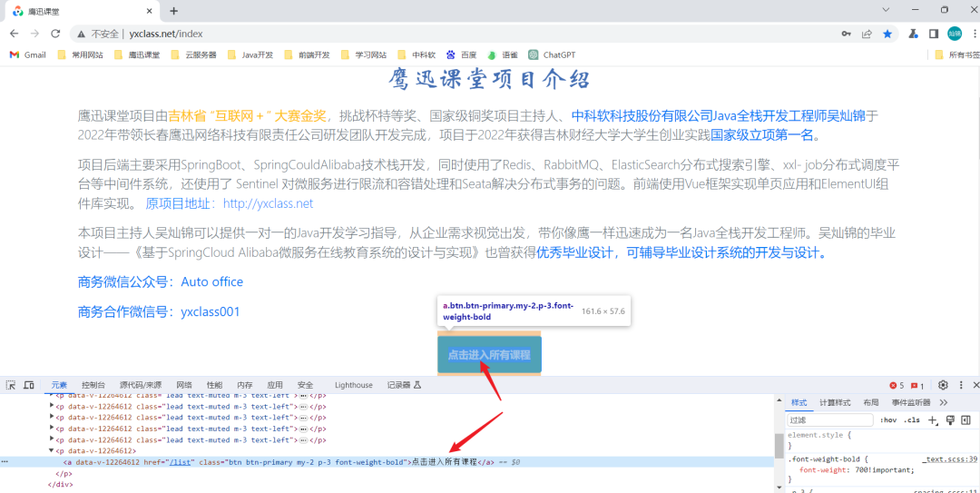Open the 前端开发 bookmark folder
Image resolution: width=980 pixels, height=493 pixels.
pos(307,54)
